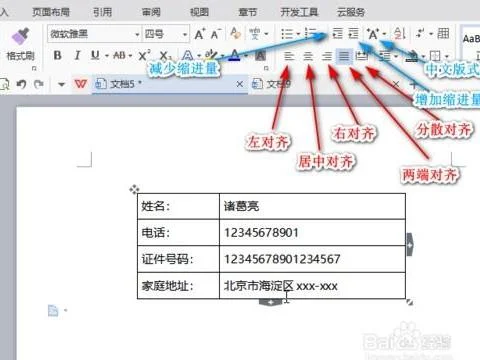480x360 pixels.
Task: Open the font name box showing 微软雅黑
Action: tap(94, 34)
